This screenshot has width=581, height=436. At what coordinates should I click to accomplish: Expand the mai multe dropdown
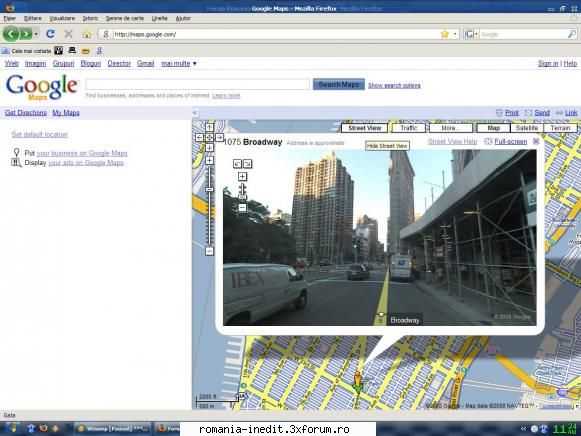[x=179, y=63]
